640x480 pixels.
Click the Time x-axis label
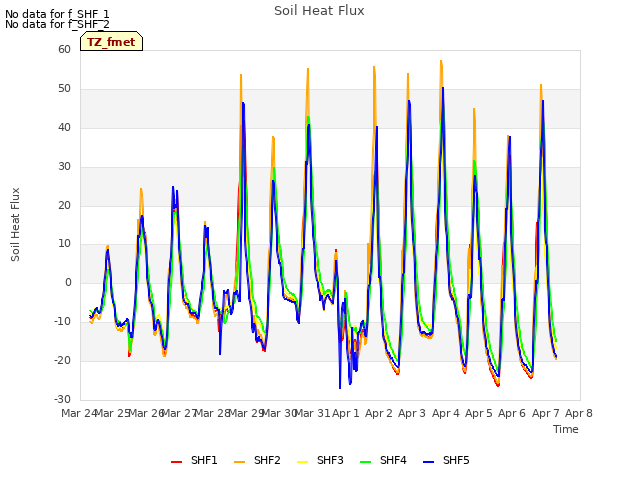(566, 429)
